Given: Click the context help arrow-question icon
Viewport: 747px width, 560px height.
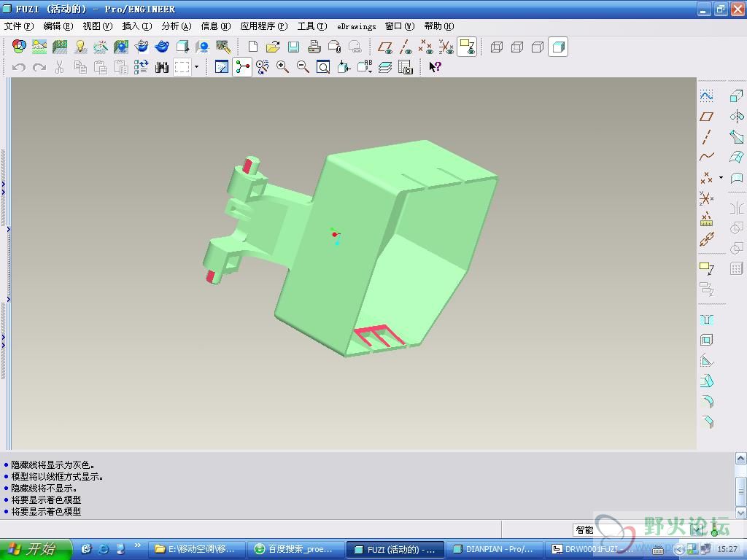Looking at the screenshot, I should pyautogui.click(x=435, y=67).
